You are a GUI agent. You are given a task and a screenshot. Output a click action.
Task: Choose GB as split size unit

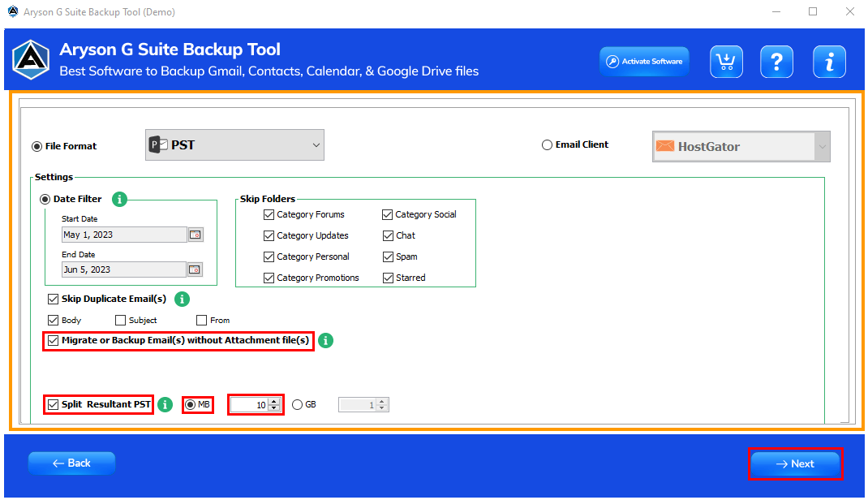click(x=297, y=405)
